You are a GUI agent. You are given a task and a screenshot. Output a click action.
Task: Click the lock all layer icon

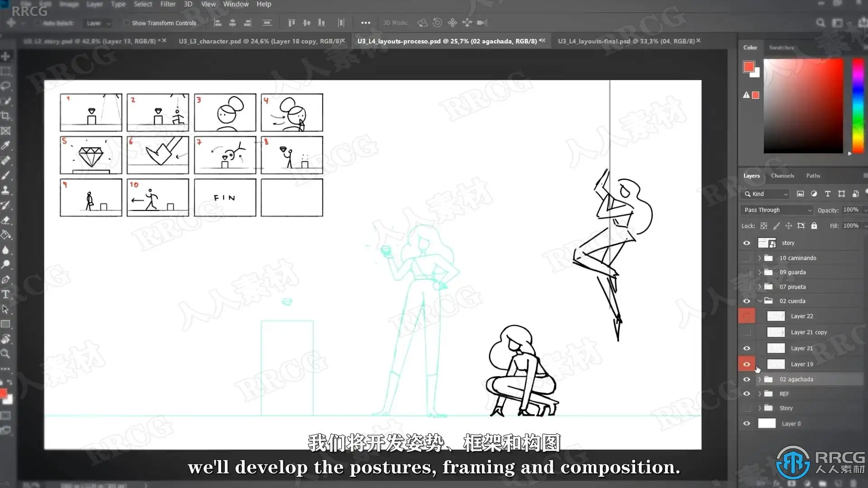[814, 226]
